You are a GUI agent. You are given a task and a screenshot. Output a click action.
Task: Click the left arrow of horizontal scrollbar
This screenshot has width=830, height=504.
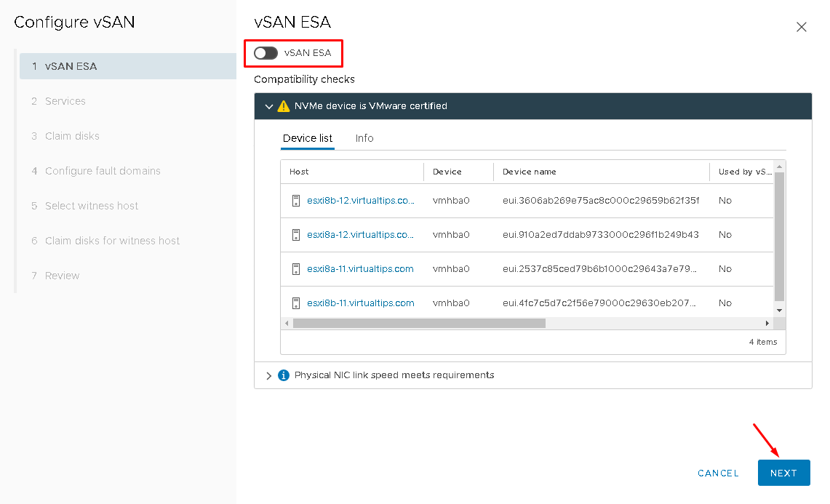[x=286, y=322]
